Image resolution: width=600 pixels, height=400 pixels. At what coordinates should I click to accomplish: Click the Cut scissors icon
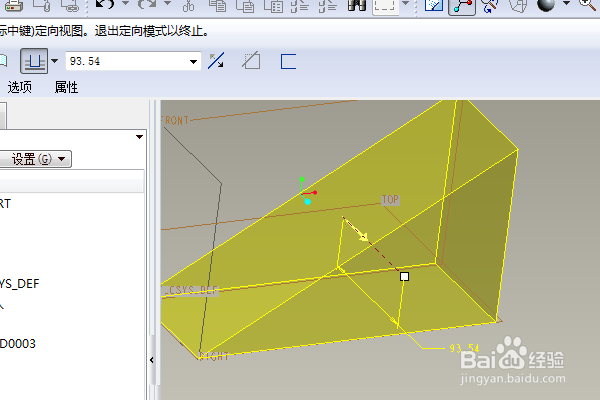coord(188,5)
